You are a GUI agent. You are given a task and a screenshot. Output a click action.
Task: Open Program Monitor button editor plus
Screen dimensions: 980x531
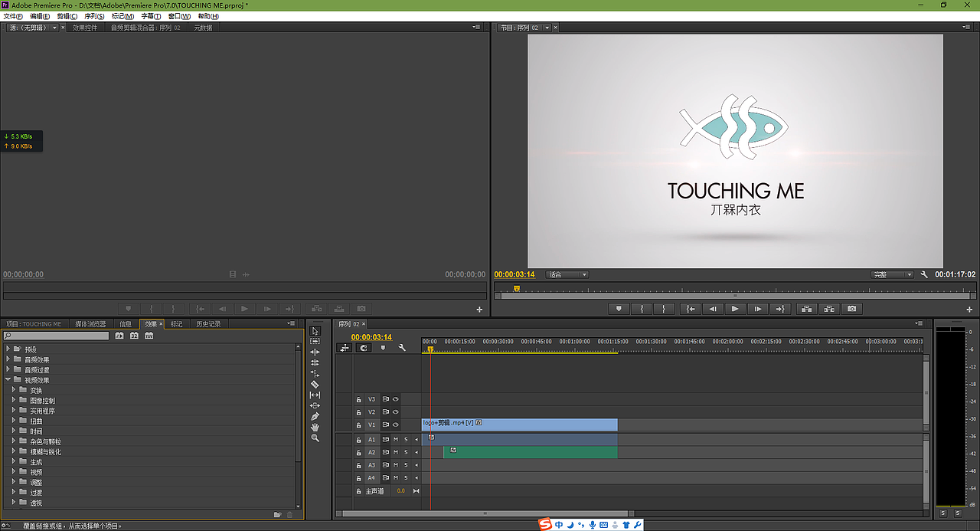[x=969, y=310]
